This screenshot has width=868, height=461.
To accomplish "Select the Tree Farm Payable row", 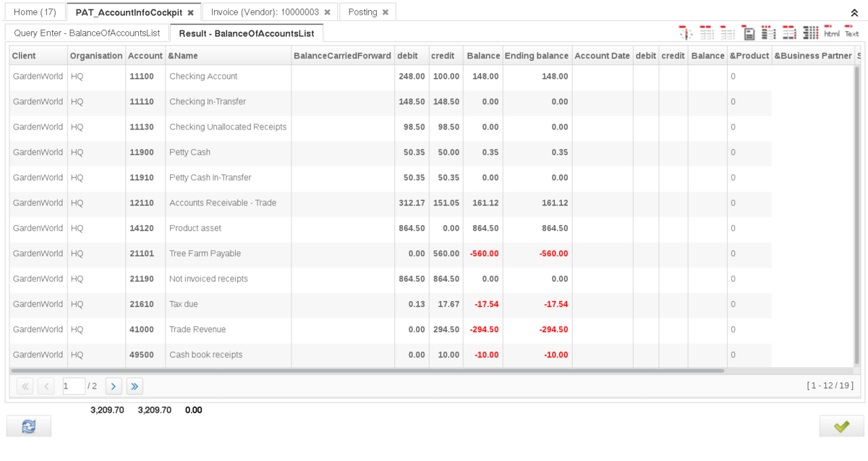I will 205,253.
